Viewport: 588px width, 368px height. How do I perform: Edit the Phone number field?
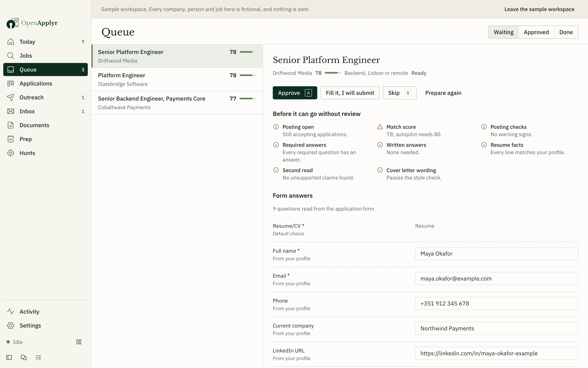tap(496, 304)
